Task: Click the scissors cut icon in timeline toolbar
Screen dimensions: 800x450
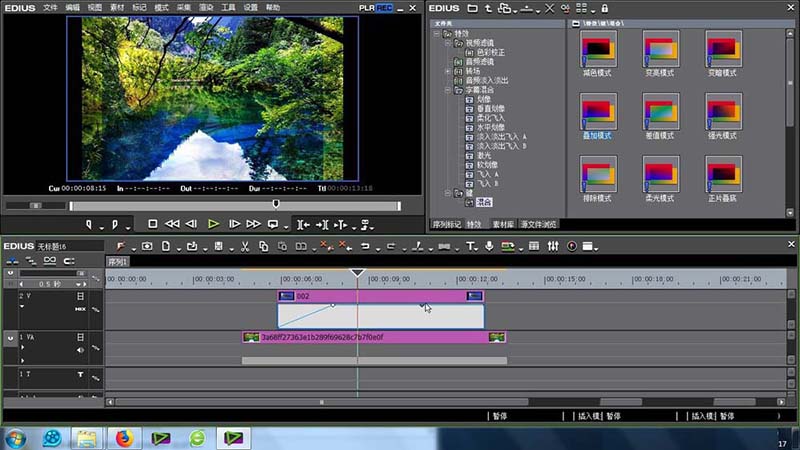Action: [x=243, y=246]
